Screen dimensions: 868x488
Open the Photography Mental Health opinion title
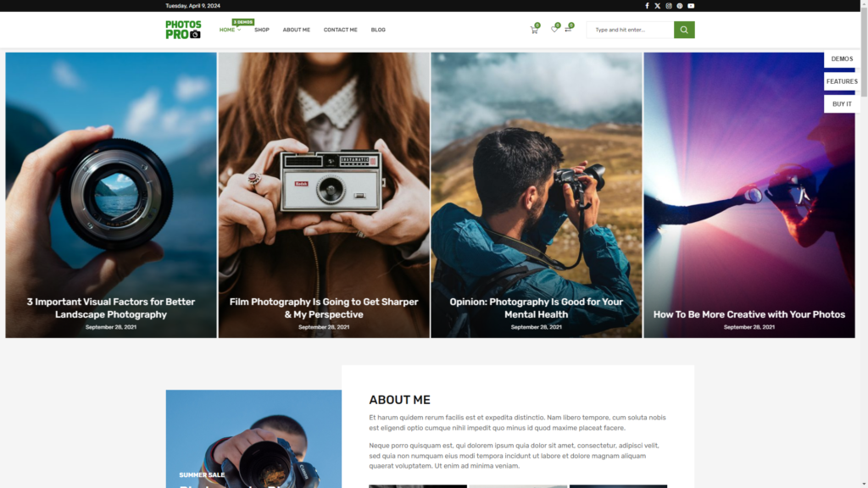537,308
